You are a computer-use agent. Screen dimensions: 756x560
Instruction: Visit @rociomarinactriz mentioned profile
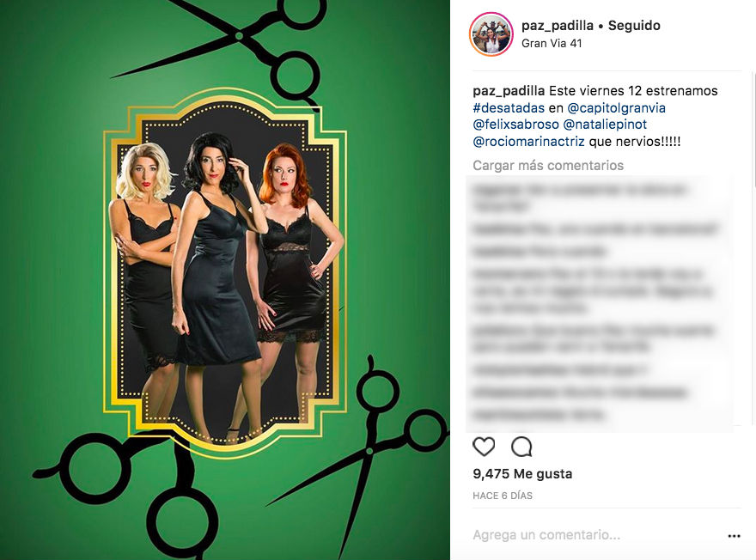tap(528, 142)
